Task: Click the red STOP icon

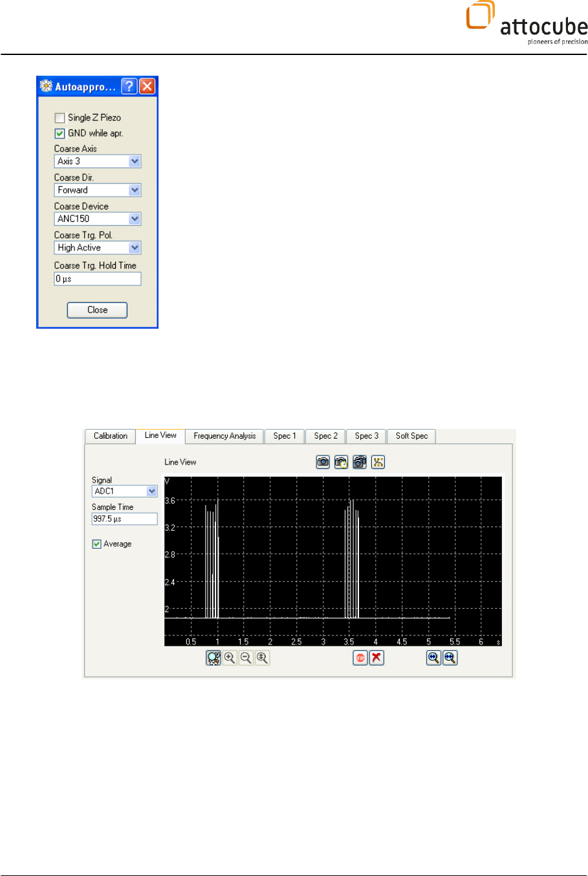Action: (x=360, y=658)
